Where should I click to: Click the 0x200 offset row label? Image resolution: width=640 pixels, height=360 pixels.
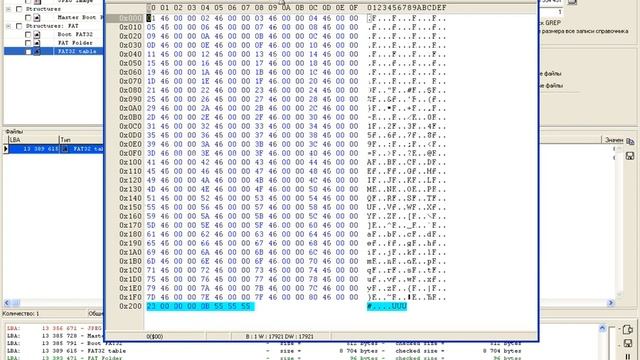tap(130, 307)
